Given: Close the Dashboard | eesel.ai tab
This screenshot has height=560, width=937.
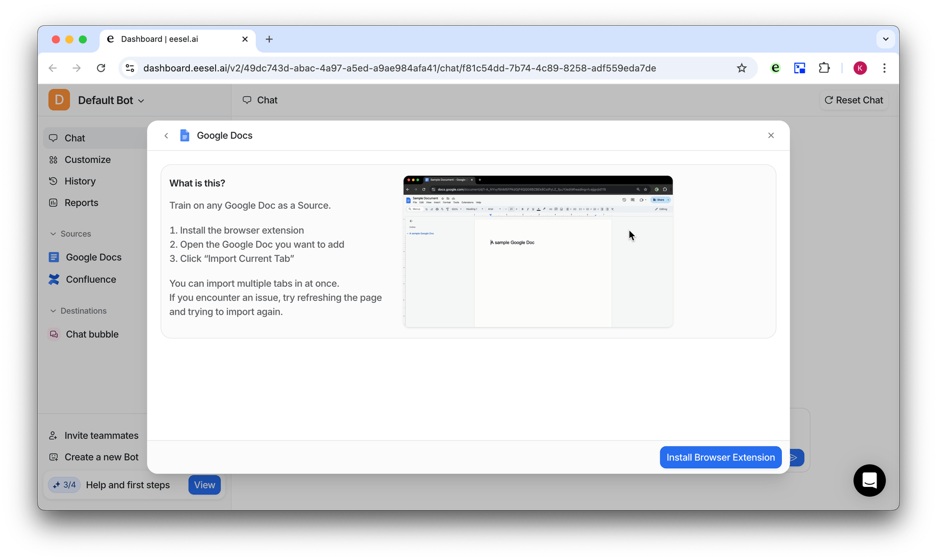Looking at the screenshot, I should pos(245,39).
